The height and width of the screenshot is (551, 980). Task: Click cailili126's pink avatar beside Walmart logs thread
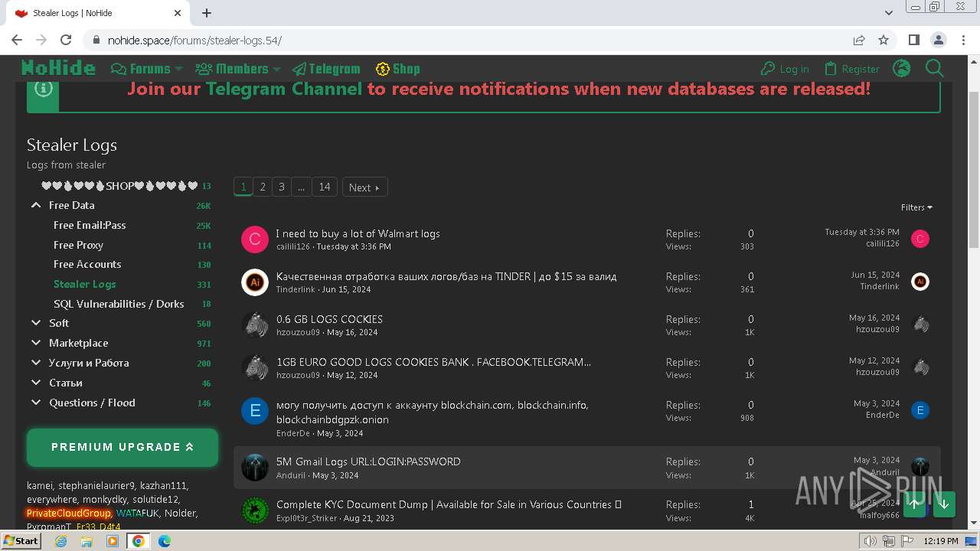[255, 240]
